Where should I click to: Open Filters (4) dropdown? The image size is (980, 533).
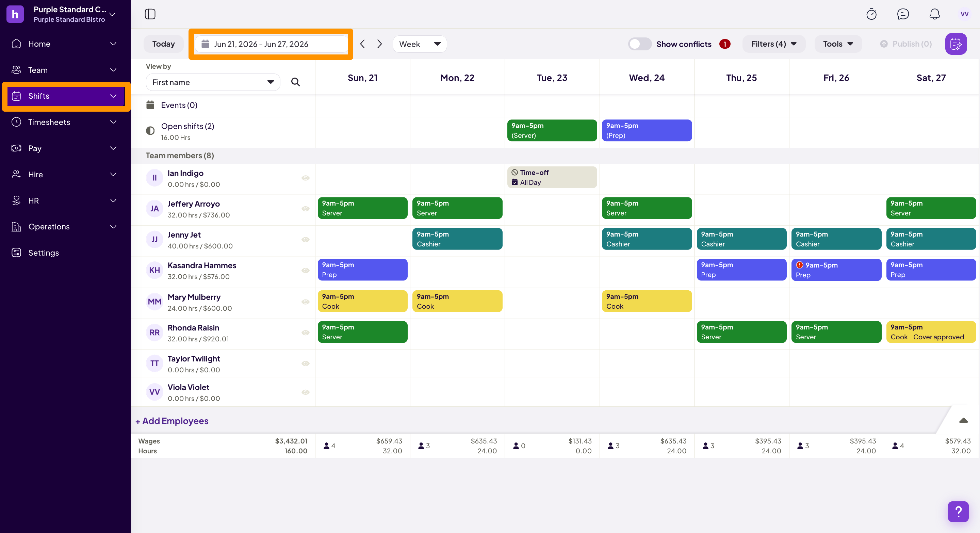point(773,44)
